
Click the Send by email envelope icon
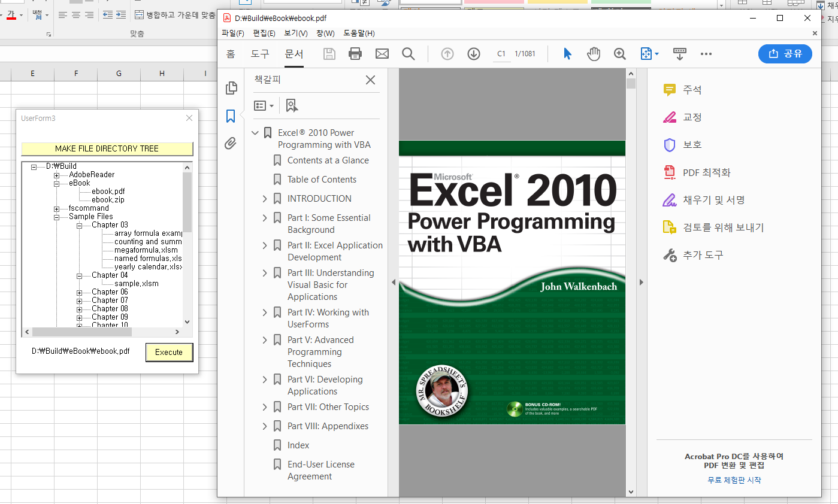pyautogui.click(x=382, y=54)
